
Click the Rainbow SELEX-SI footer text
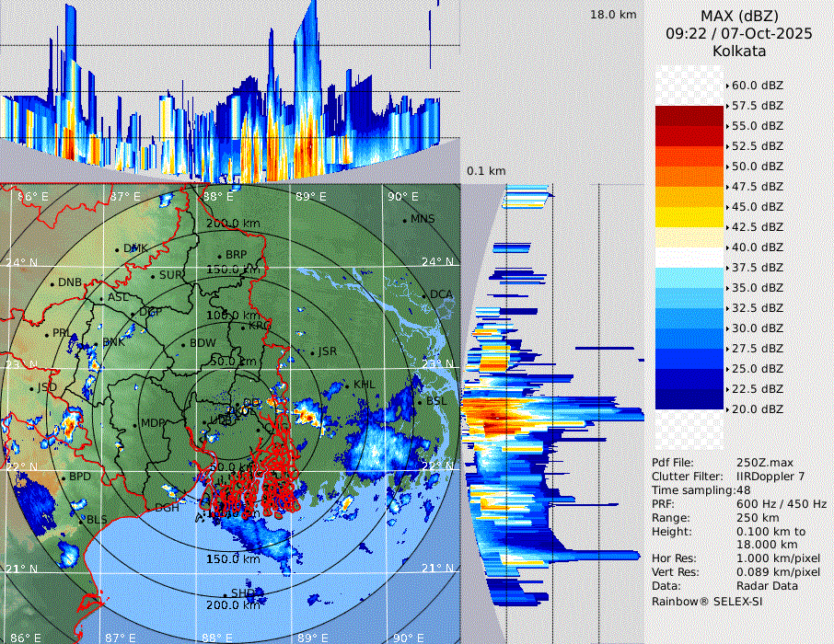707,601
